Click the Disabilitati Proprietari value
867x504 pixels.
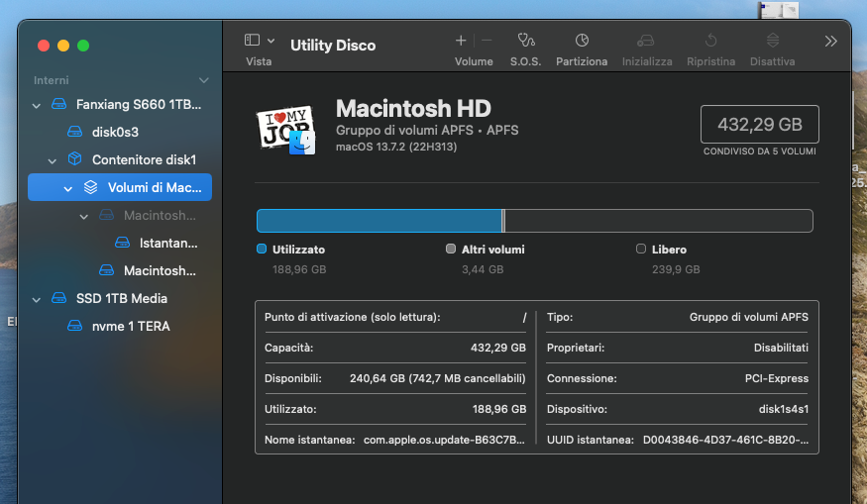point(781,349)
